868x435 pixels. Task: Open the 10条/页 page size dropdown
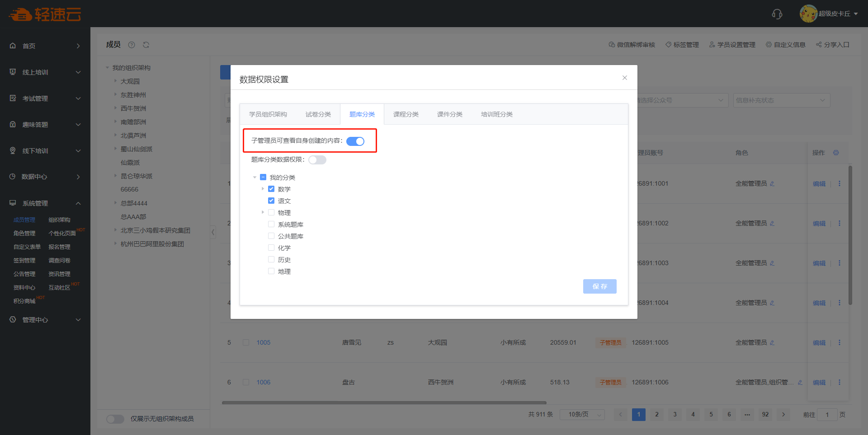coord(582,415)
